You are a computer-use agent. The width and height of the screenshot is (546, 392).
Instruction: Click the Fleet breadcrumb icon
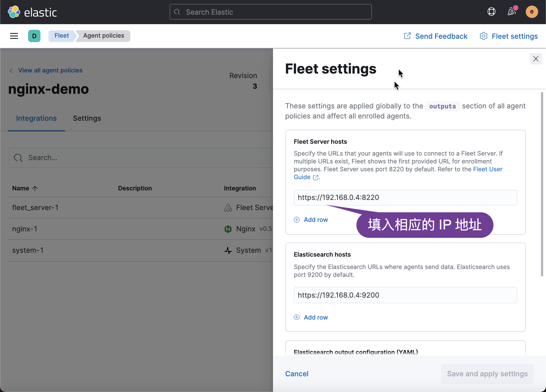coord(62,36)
